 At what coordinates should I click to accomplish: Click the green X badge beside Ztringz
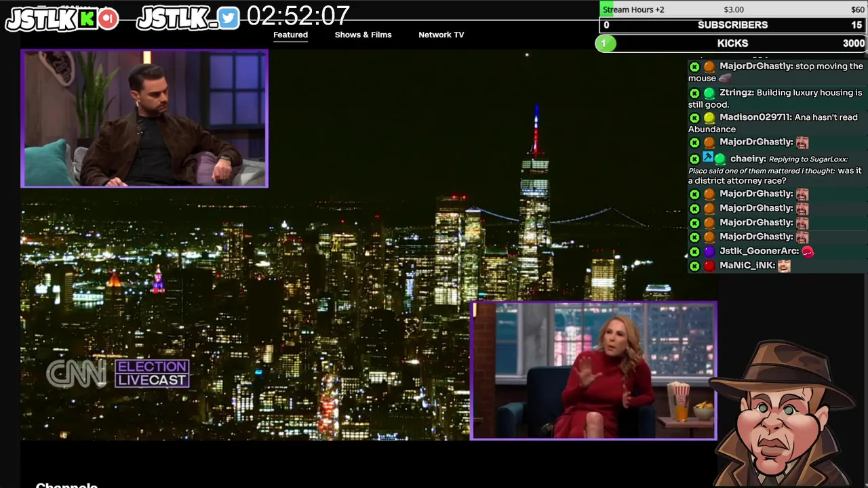click(x=694, y=93)
